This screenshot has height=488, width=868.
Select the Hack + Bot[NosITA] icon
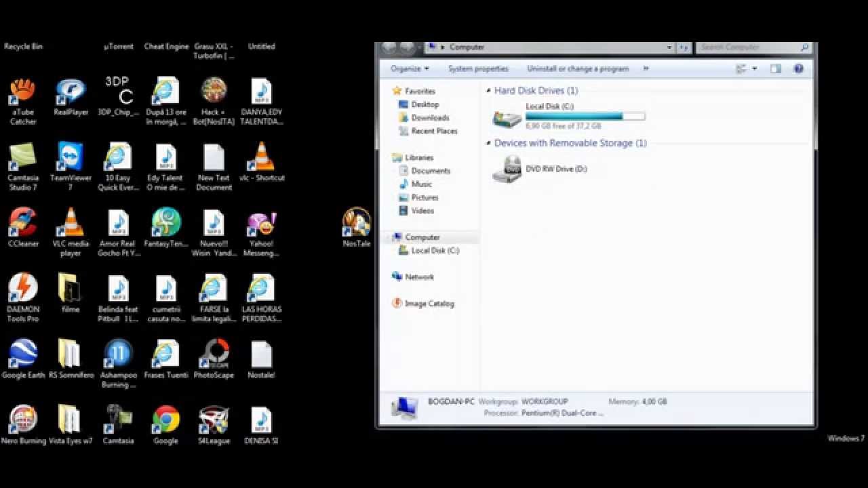214,102
